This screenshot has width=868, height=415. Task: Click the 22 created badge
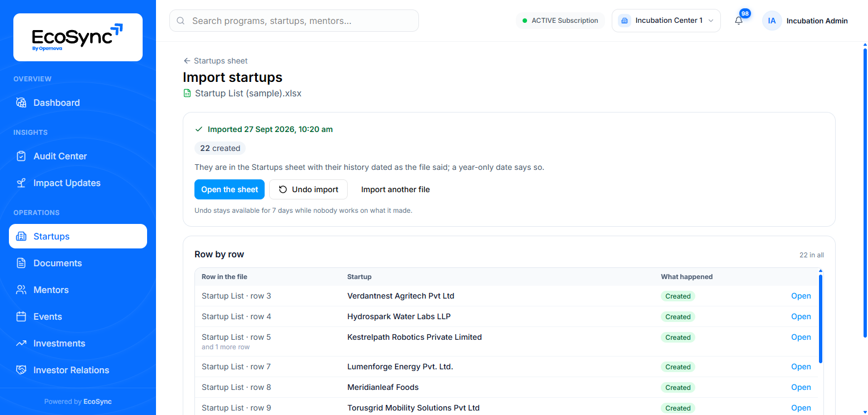coord(220,148)
